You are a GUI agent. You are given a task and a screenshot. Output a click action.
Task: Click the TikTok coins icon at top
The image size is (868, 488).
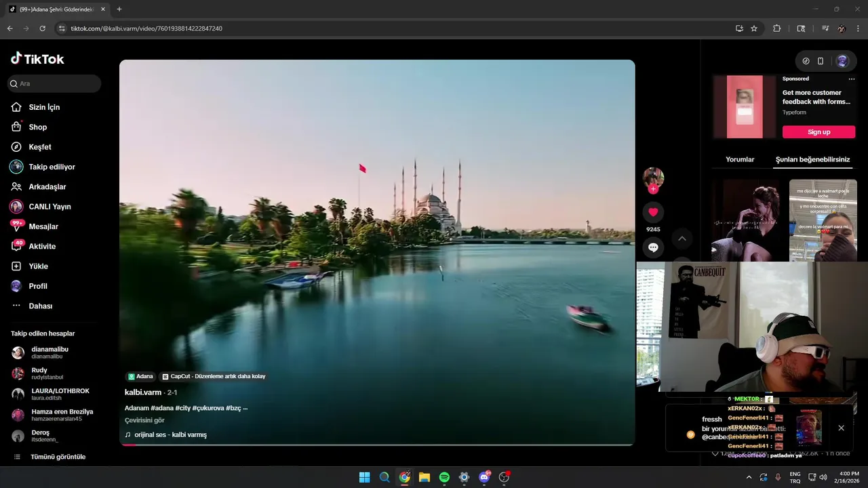(806, 61)
